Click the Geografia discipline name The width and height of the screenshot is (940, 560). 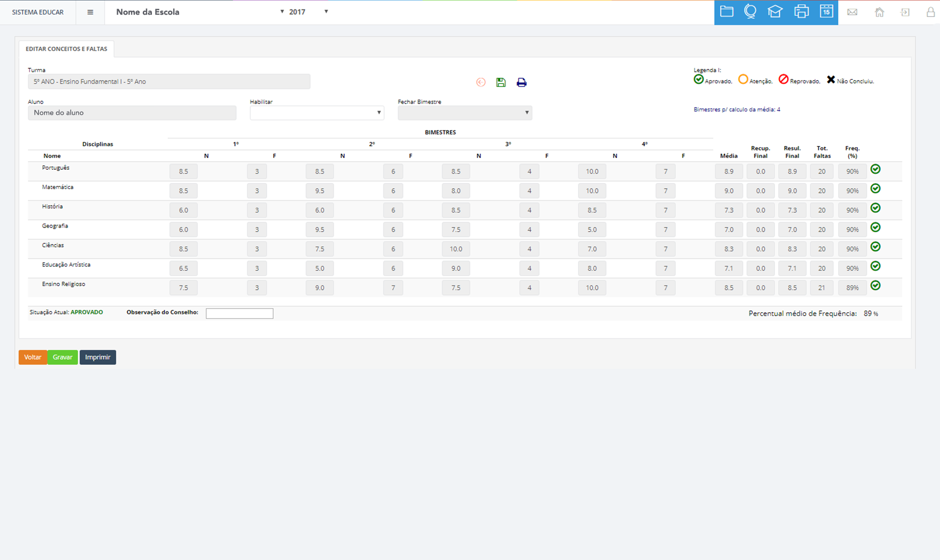55,226
